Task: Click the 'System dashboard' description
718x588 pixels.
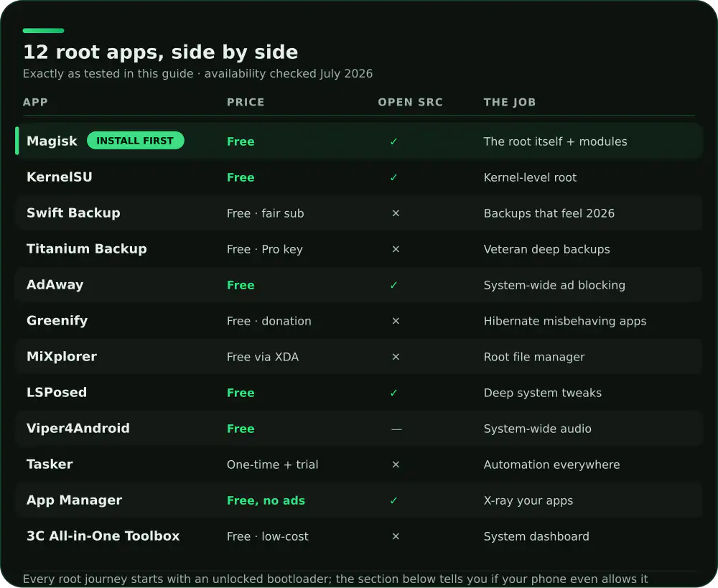Action: click(536, 536)
